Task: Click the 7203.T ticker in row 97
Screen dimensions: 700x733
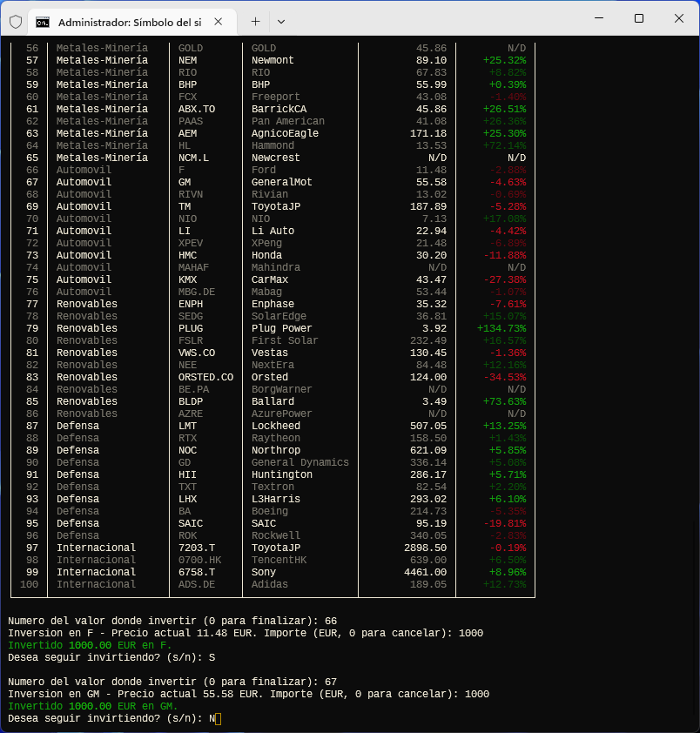Action: [x=197, y=548]
